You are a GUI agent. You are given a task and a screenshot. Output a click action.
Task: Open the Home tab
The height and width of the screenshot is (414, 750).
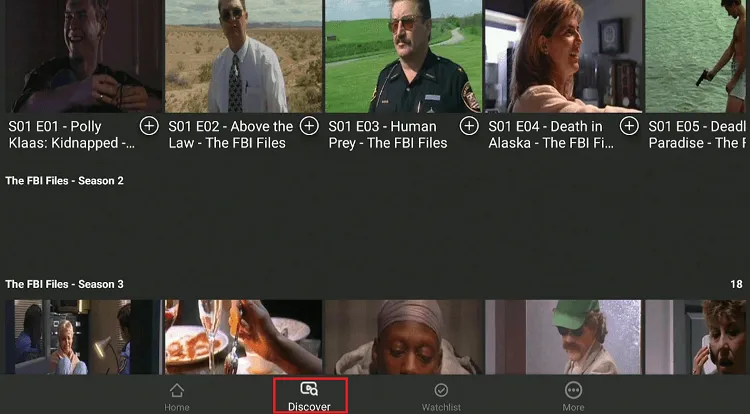coord(176,397)
